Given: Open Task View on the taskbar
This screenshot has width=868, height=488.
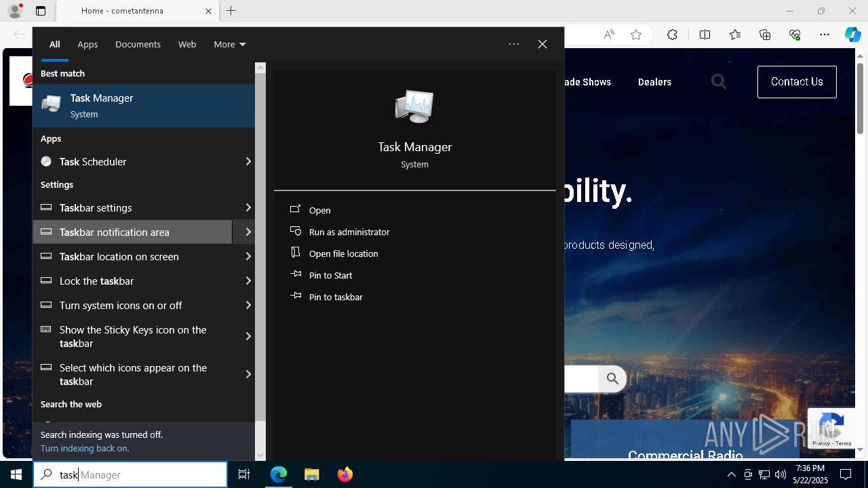Looking at the screenshot, I should pyautogui.click(x=244, y=474).
